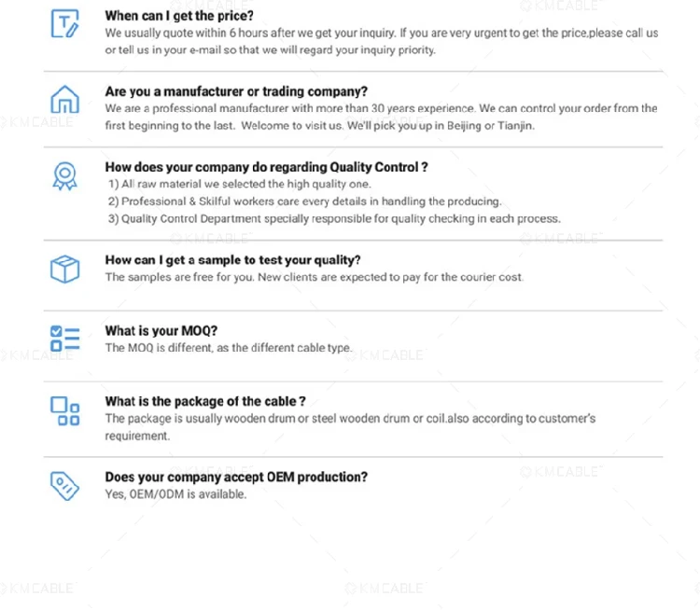
Task: Open "Does your company accept OEM production?" heading
Action: click(236, 478)
